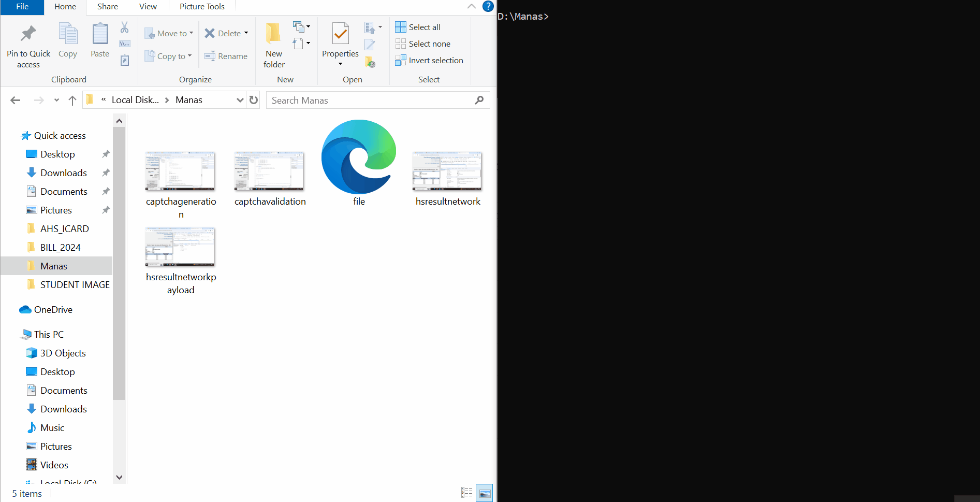Open the Properties checkmark icon
980x502 pixels.
click(x=340, y=34)
